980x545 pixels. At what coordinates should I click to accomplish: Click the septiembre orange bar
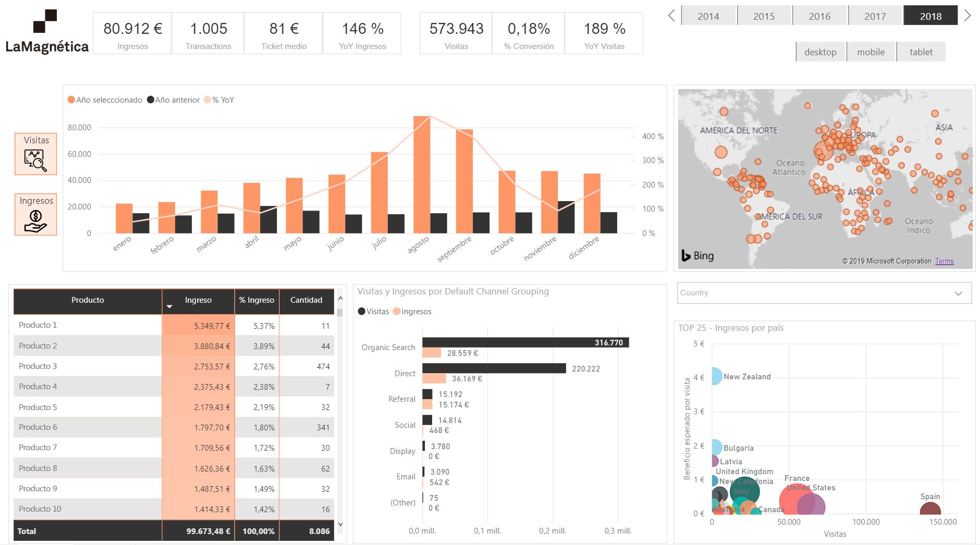click(x=464, y=181)
